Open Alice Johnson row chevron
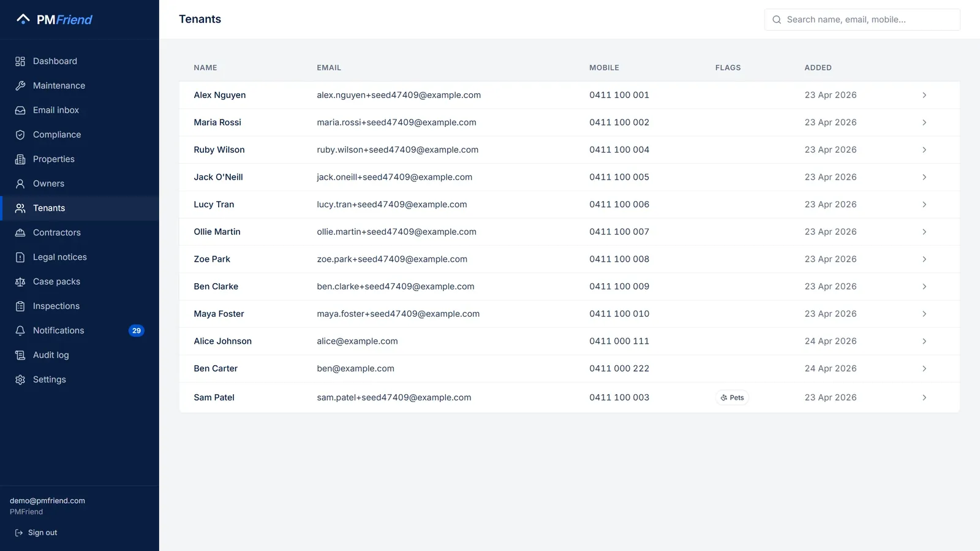This screenshot has height=551, width=980. pos(924,341)
